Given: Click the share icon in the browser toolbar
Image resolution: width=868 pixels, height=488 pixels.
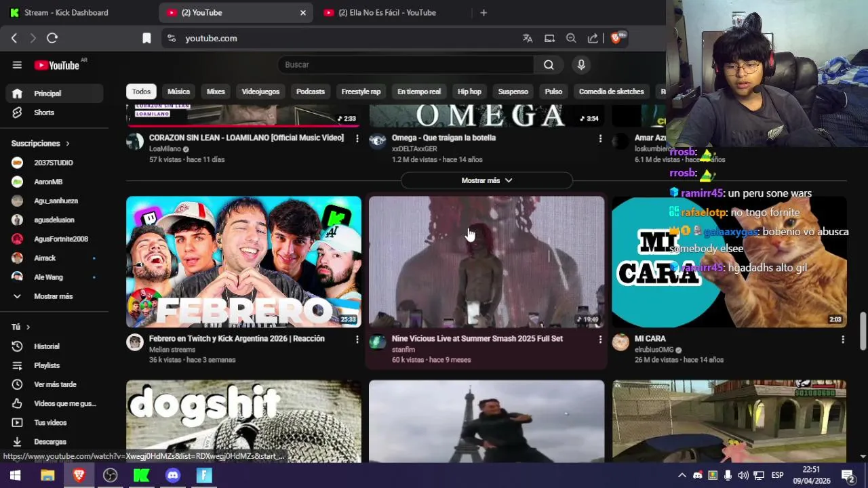Looking at the screenshot, I should (x=593, y=39).
